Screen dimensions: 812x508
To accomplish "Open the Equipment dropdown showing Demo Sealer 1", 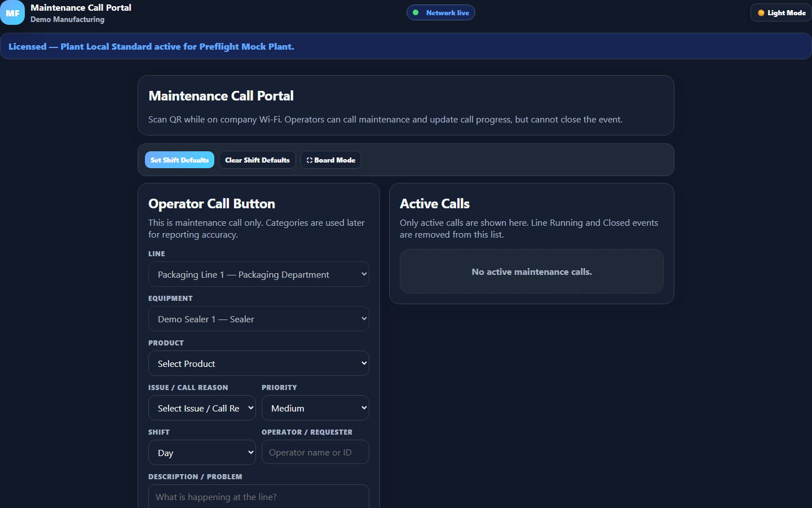I will (259, 319).
